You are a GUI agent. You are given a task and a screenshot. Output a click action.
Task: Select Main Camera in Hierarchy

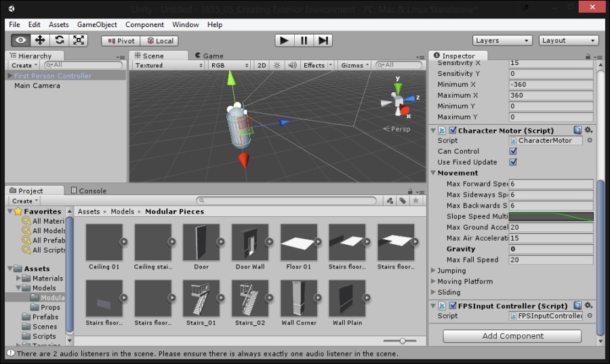pyautogui.click(x=37, y=85)
